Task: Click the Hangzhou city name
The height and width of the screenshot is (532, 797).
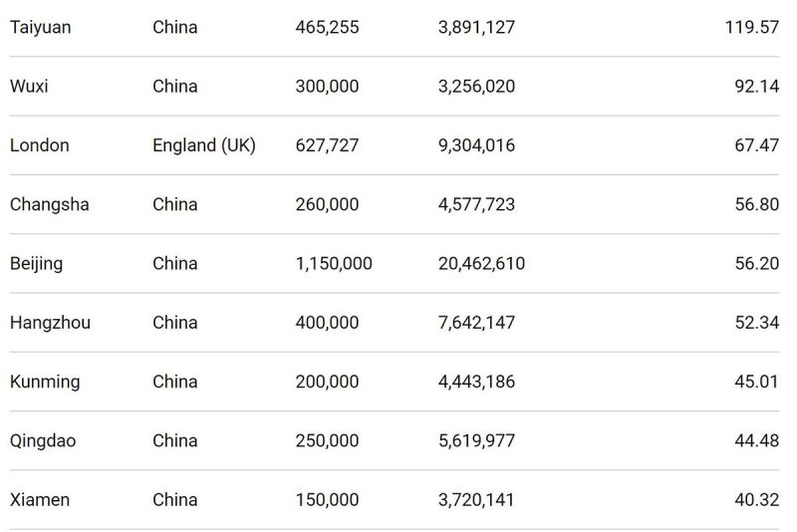Action: click(x=50, y=322)
